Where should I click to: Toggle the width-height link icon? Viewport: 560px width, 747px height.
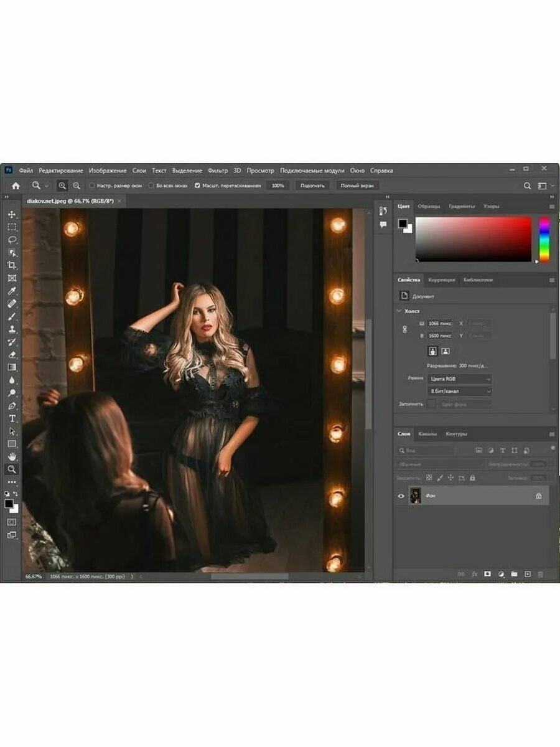[405, 329]
